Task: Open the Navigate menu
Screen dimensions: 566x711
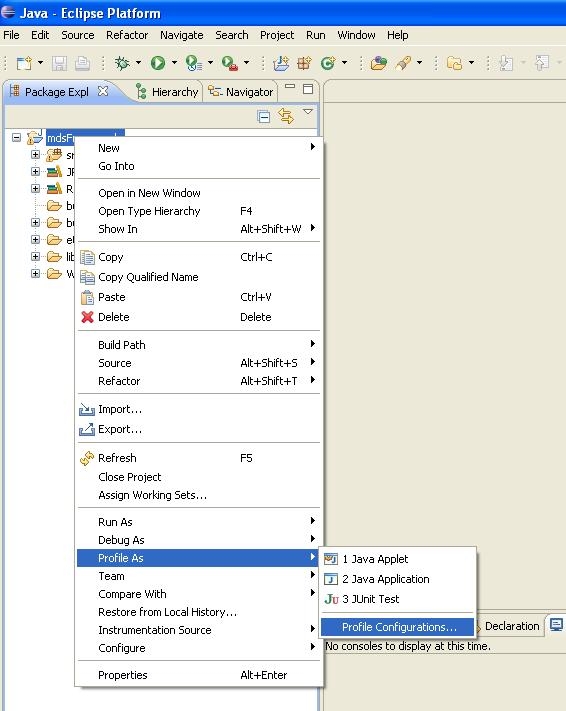Action: pos(181,35)
